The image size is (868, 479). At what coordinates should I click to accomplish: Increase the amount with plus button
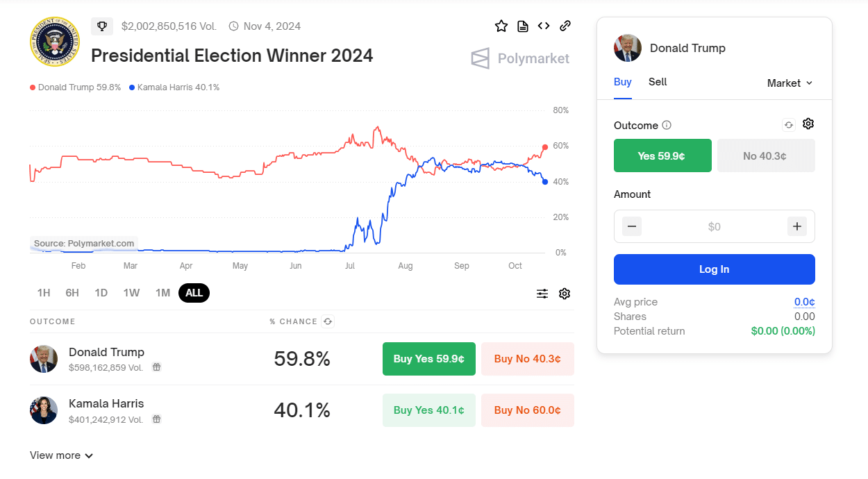coord(796,226)
